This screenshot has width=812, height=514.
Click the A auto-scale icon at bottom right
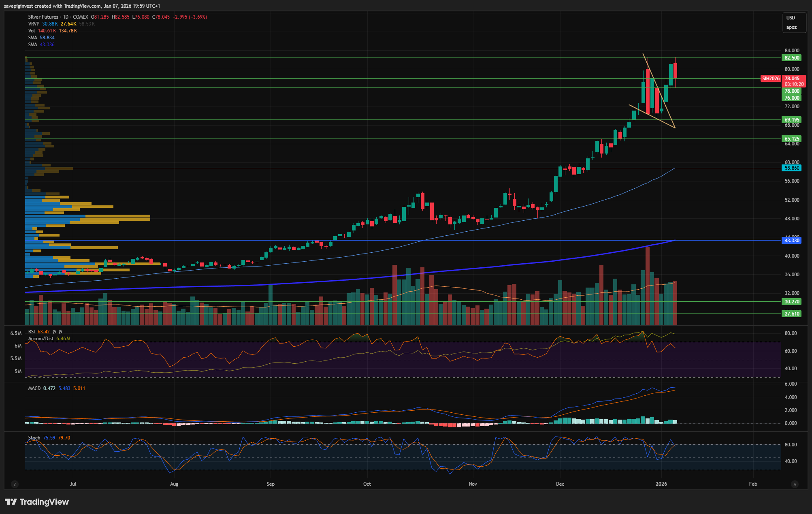click(795, 484)
